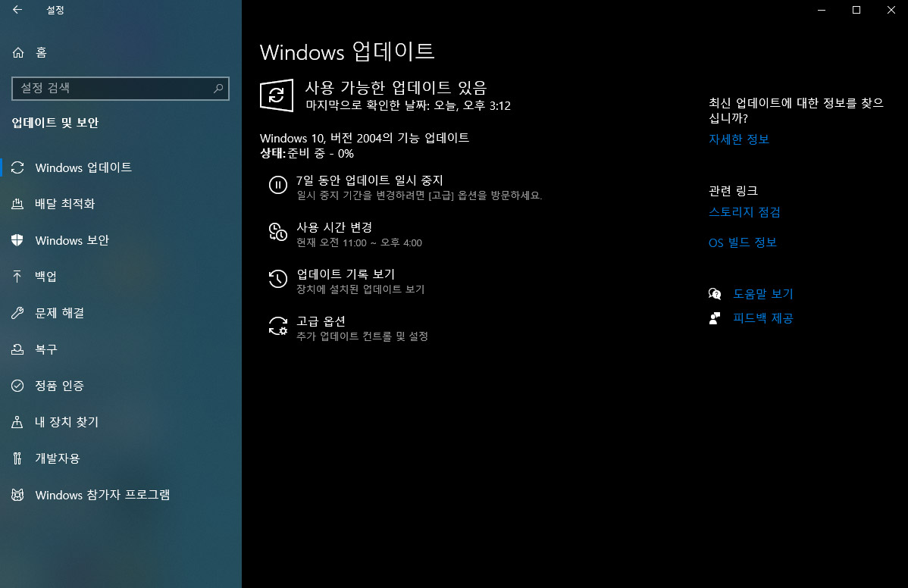Select 내 장치 찾기 in sidebar
Viewport: 908px width, 588px height.
[121, 422]
